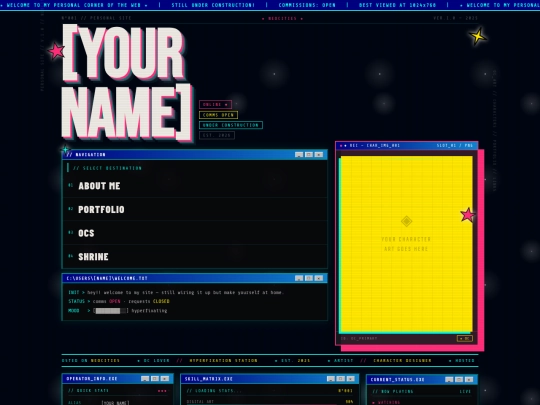This screenshot has width=540, height=405.
Task: Click the yellow COMMS OPEN badge
Action: 218,115
